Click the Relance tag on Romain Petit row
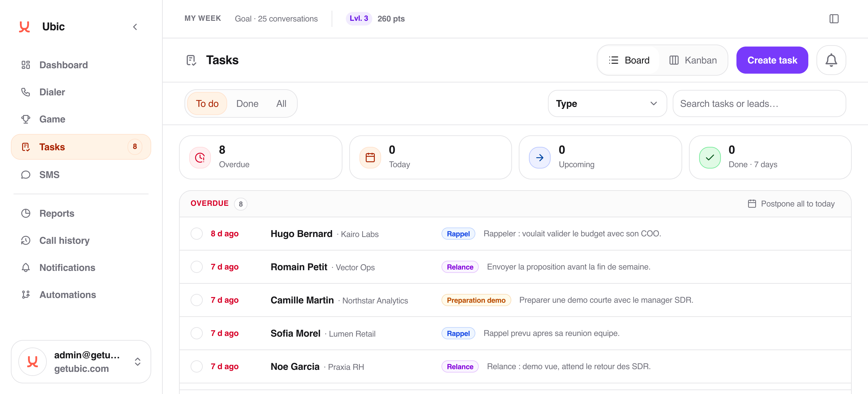This screenshot has height=394, width=868. click(x=460, y=267)
